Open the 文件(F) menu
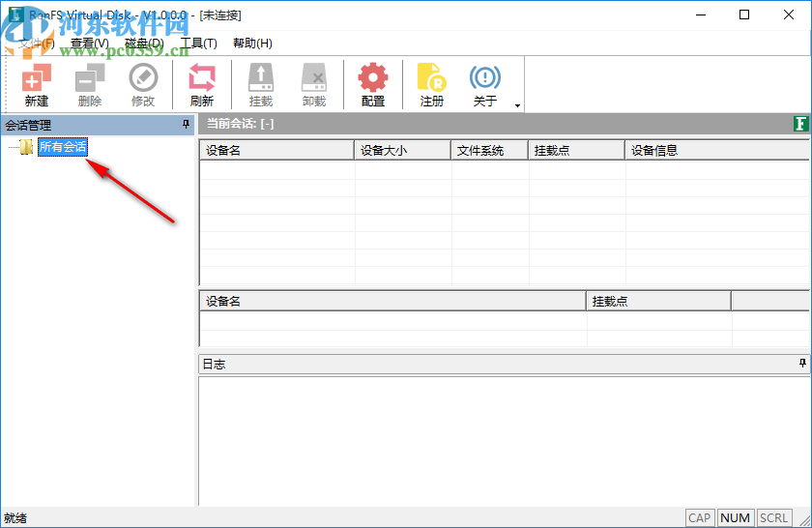812x528 pixels. (x=37, y=43)
